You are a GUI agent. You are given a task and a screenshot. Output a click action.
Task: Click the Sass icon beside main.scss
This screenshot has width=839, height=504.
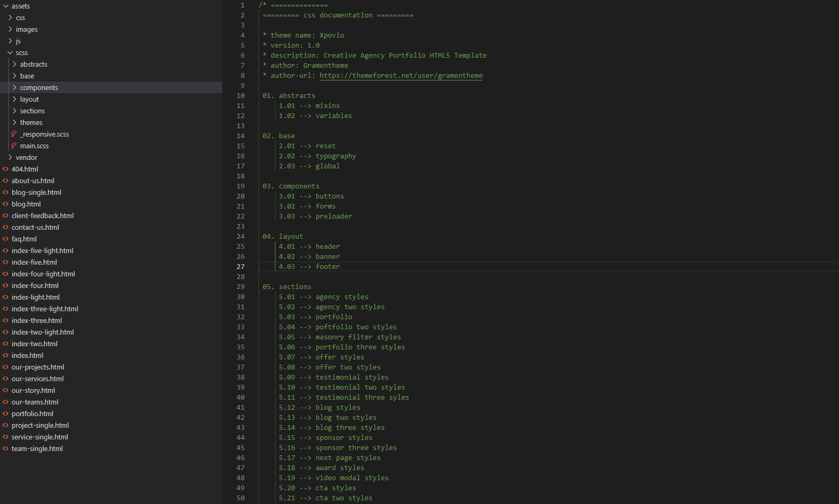[x=14, y=146]
